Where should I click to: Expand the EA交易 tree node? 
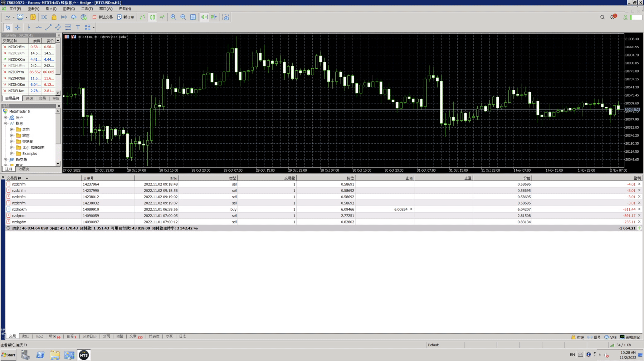point(5,160)
